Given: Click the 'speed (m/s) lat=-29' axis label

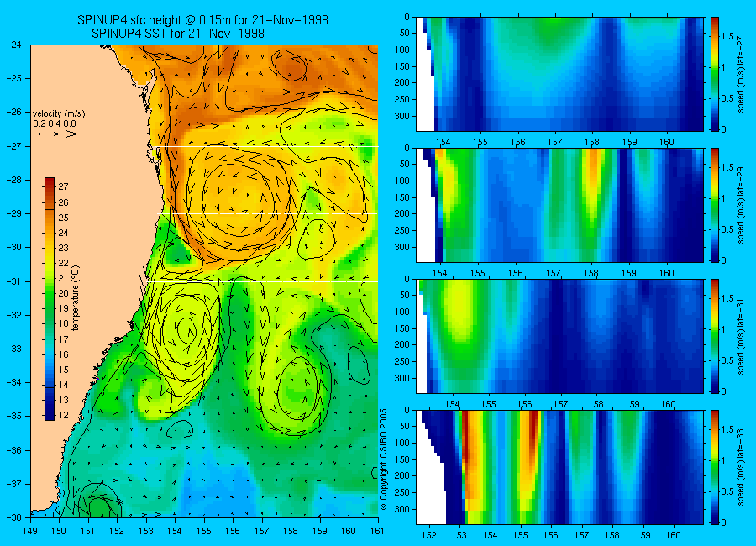Looking at the screenshot, I should pos(741,204).
